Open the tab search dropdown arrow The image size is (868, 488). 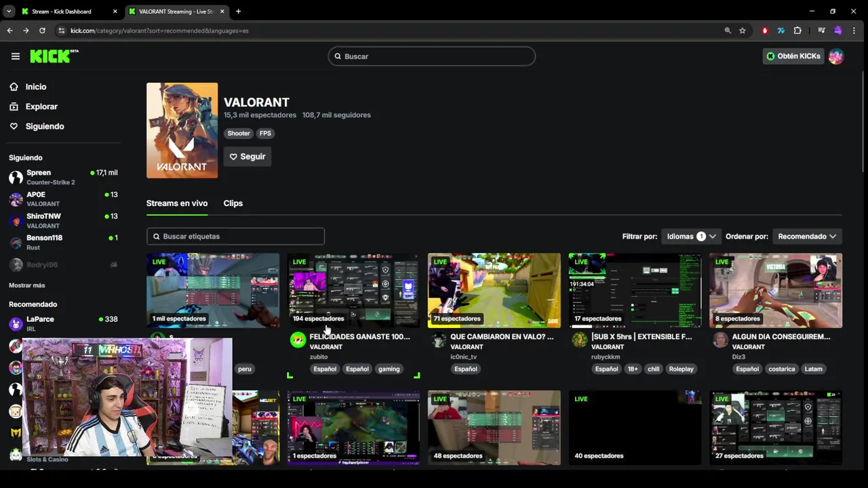point(9,12)
